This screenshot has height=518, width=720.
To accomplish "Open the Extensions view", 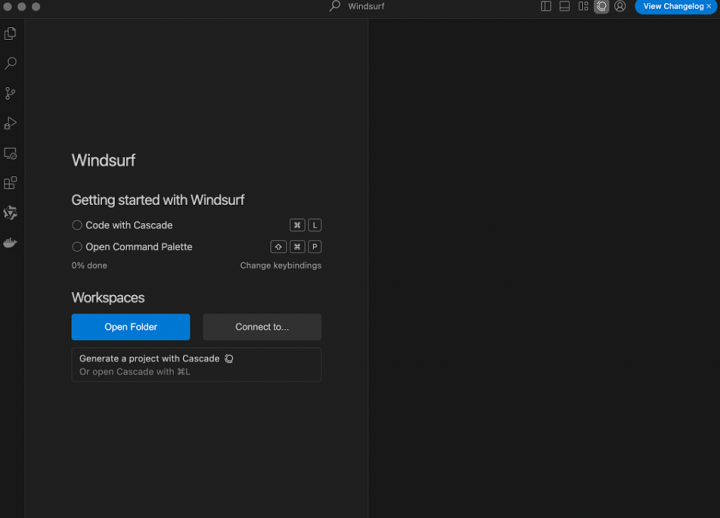I will pos(10,184).
